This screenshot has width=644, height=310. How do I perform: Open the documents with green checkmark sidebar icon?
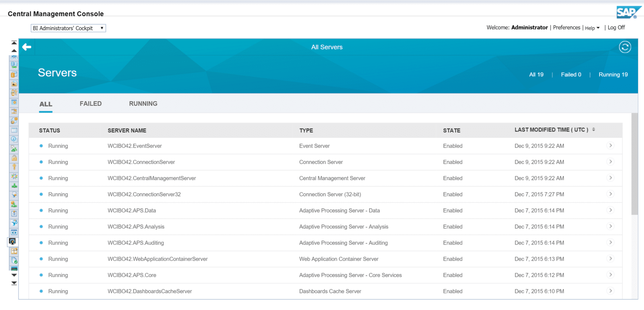pos(14,260)
